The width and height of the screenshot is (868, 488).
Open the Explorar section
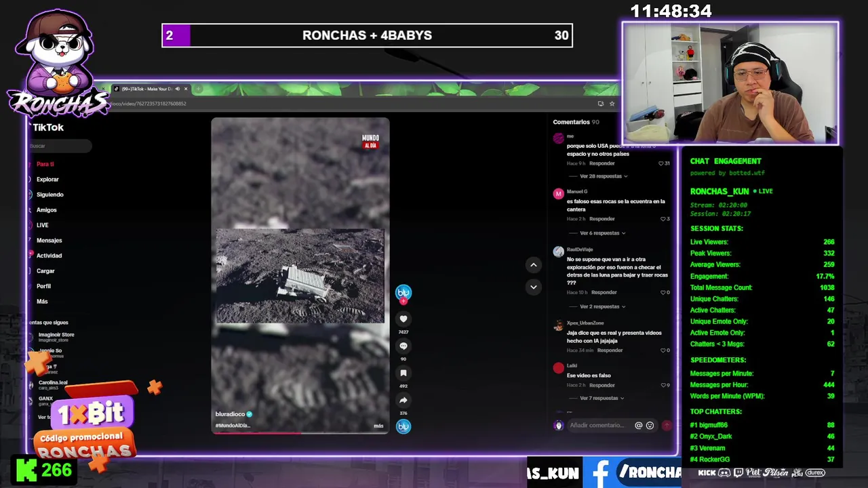tap(47, 180)
